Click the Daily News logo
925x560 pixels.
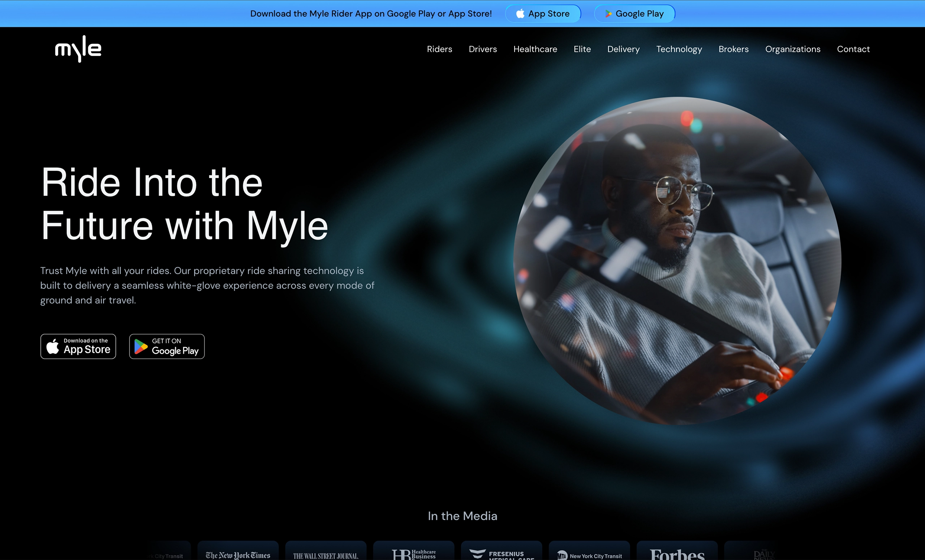pyautogui.click(x=765, y=555)
